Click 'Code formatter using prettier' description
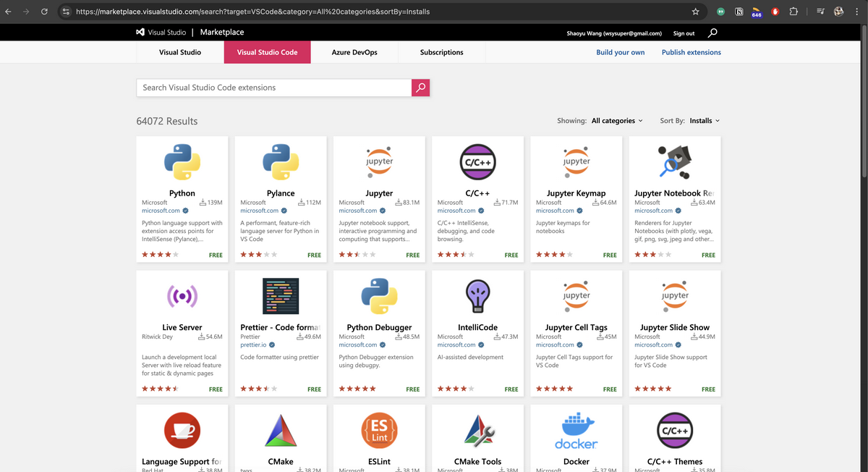Screen dimensions: 868x472 [x=280, y=358]
